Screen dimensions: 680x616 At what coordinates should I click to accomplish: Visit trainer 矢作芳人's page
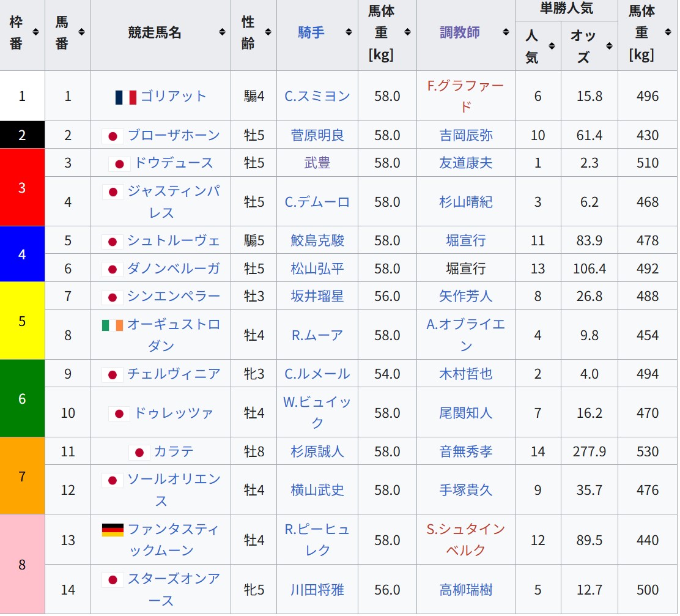pyautogui.click(x=465, y=297)
